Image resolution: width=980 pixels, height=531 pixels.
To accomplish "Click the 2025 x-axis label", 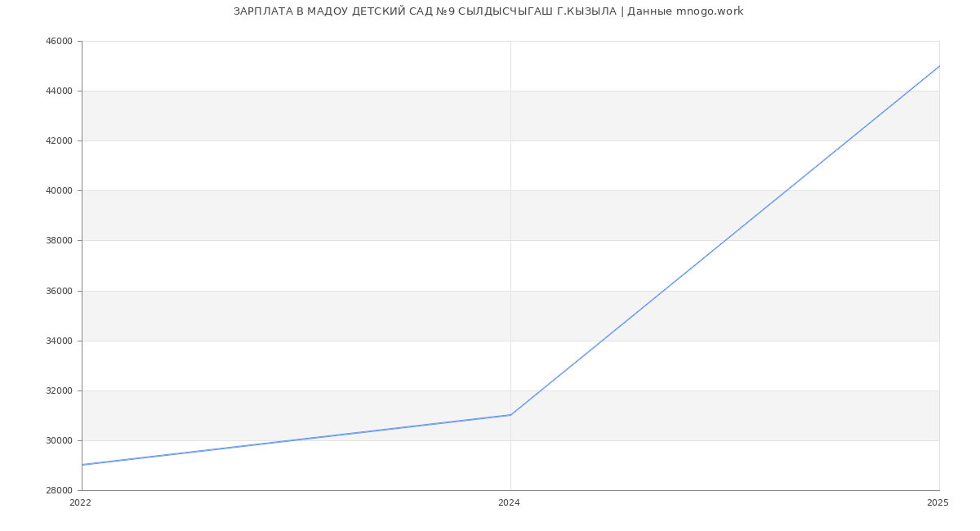I will [x=938, y=503].
